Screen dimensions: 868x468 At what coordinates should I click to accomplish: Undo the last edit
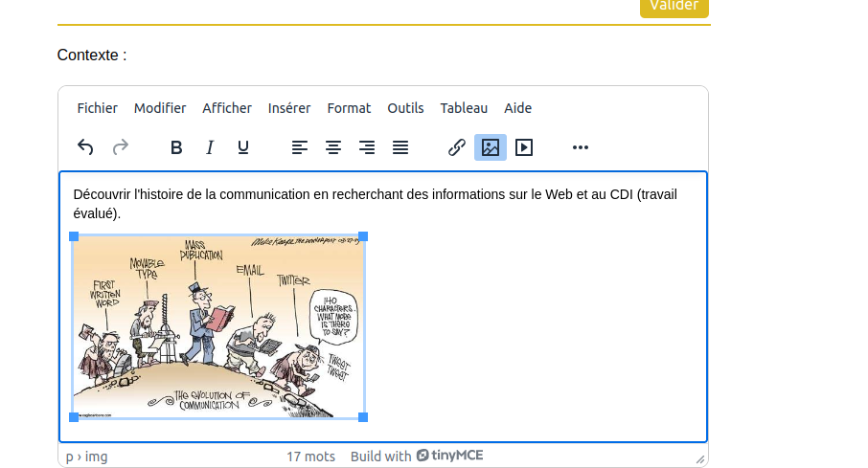tap(85, 147)
